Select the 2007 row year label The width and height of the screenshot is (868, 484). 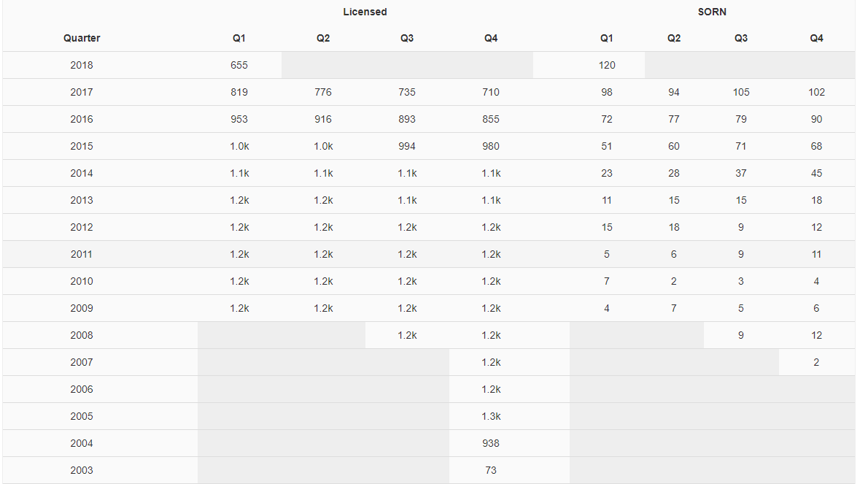[82, 363]
